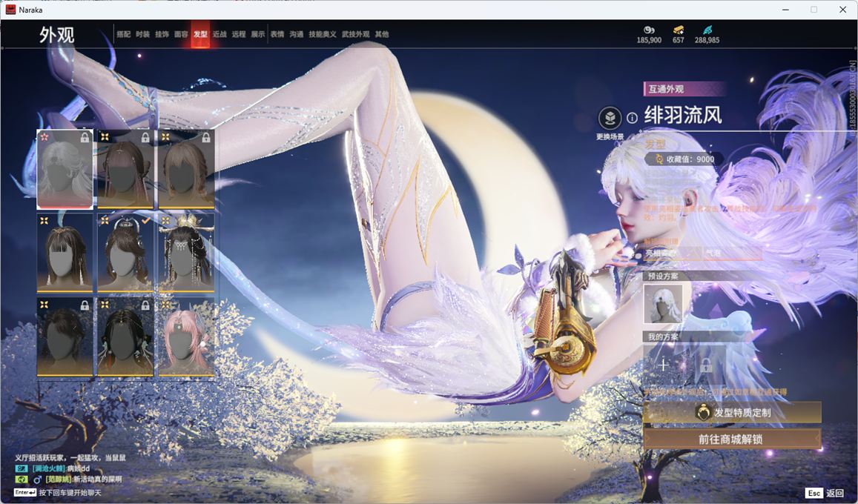Add a new scheme with the plus button

point(663,365)
